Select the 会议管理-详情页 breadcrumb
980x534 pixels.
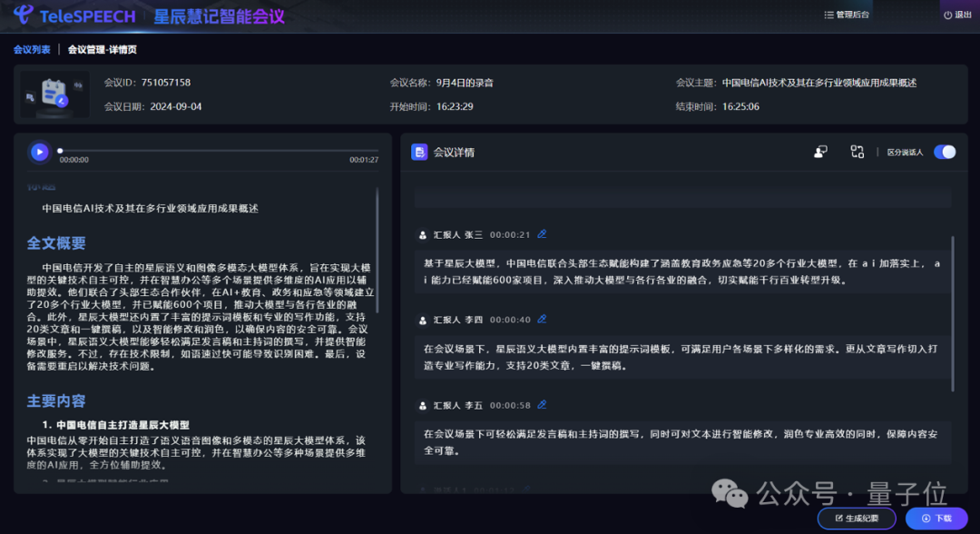[102, 49]
